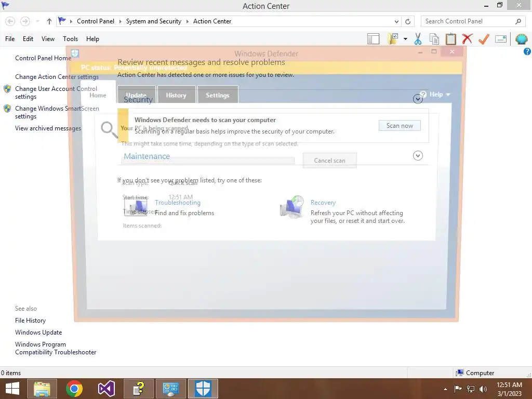The image size is (532, 399).
Task: Click the Copy documents toolbar icon
Action: [434, 39]
